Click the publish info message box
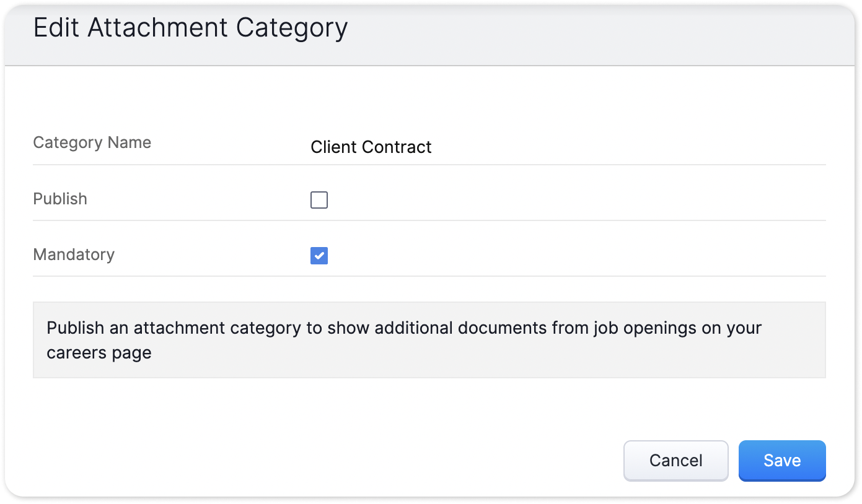Screen dimensions: 862x504 pos(429,340)
